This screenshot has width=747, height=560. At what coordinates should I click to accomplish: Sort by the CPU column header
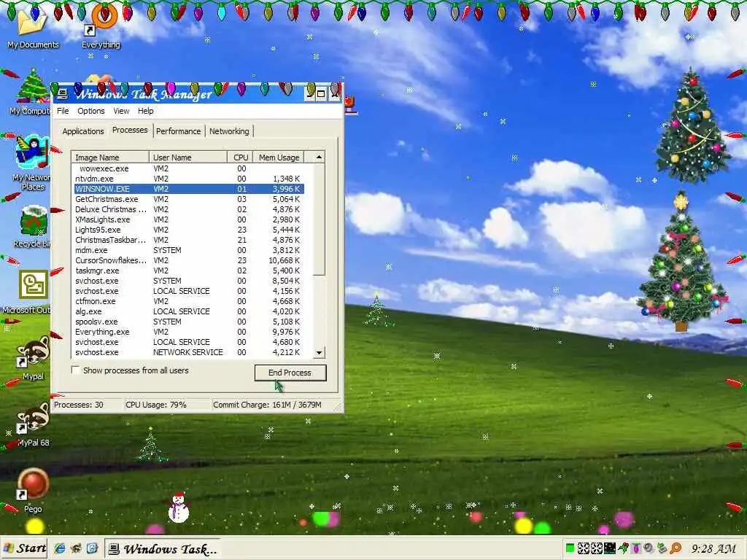tap(240, 157)
